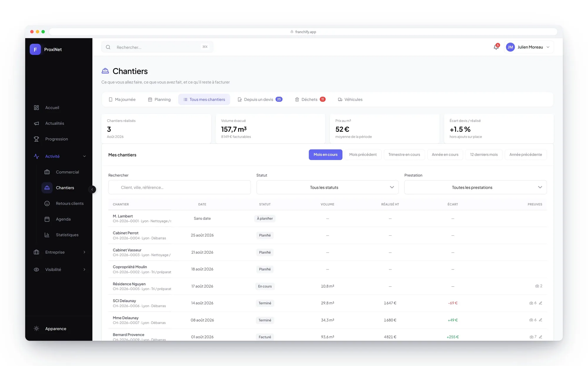Image resolution: width=588 pixels, height=366 pixels.
Task: Click the JM user avatar
Action: pyautogui.click(x=510, y=47)
